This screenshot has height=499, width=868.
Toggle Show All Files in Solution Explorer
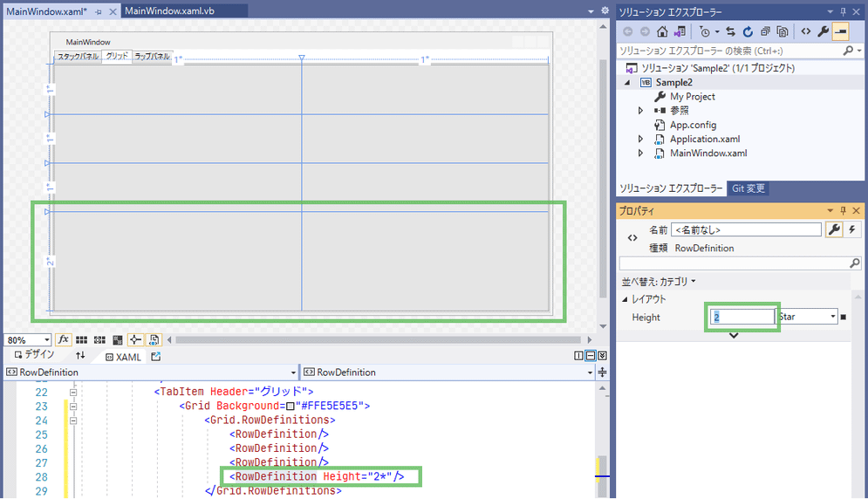tap(783, 31)
